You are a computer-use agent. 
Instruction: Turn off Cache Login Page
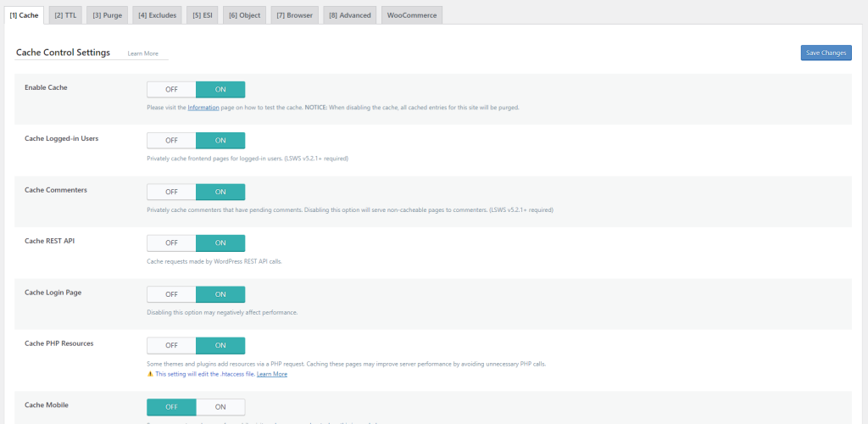coord(171,294)
